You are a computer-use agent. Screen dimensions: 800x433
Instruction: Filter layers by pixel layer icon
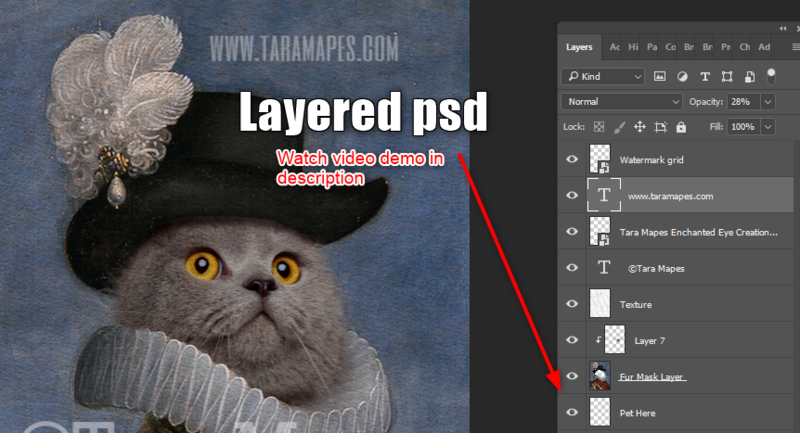click(x=660, y=77)
